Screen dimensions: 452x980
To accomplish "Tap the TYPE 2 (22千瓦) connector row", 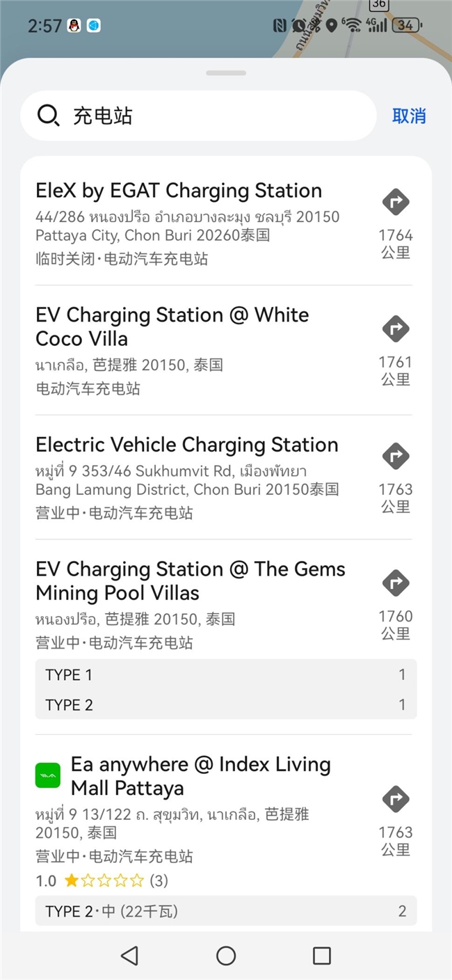I will [225, 911].
